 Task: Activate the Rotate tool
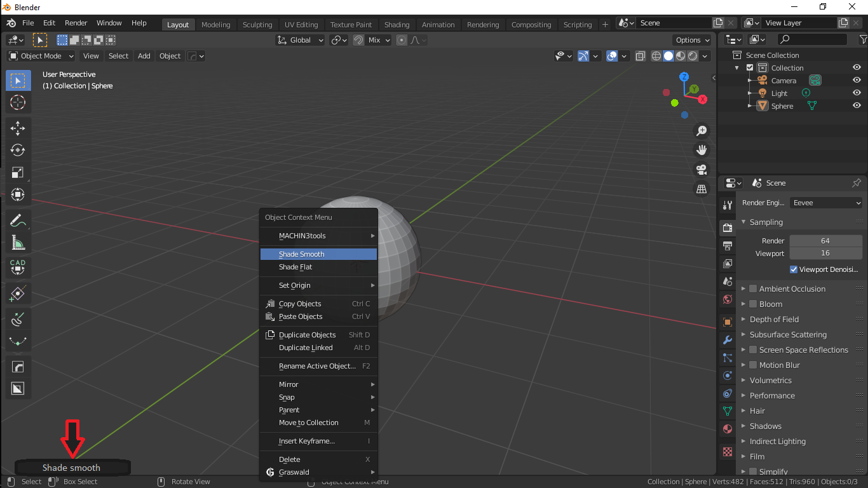point(18,151)
